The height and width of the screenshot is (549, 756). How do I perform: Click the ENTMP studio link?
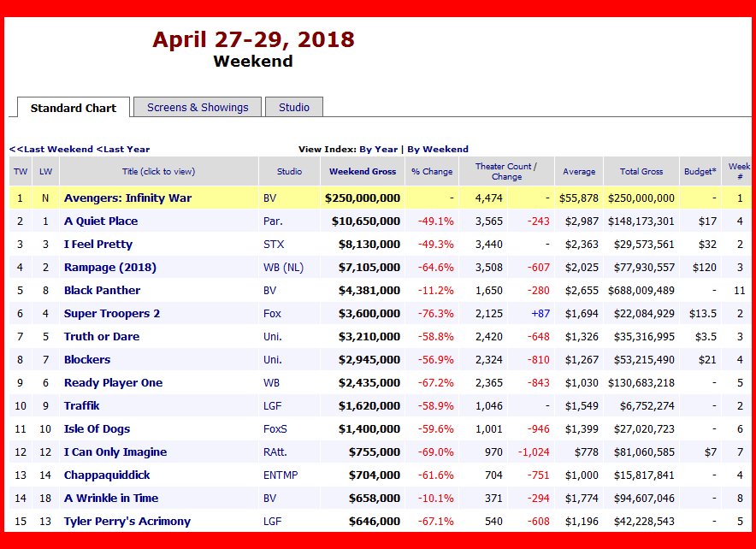[x=281, y=475]
